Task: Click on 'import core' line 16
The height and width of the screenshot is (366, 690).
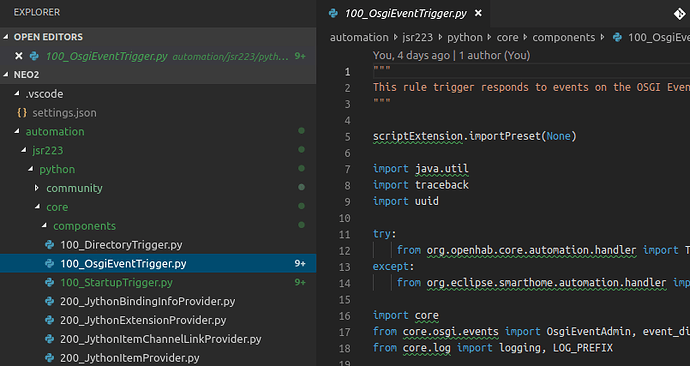Action: pyautogui.click(x=406, y=315)
